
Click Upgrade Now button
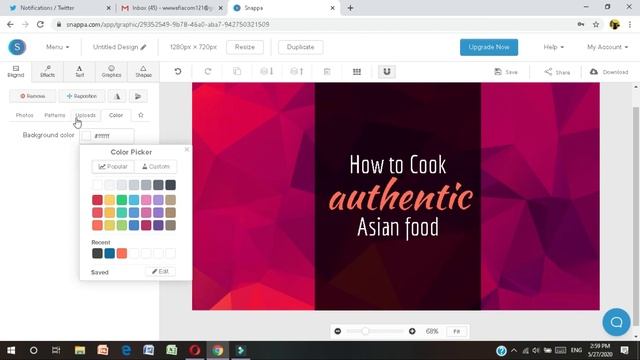point(489,47)
